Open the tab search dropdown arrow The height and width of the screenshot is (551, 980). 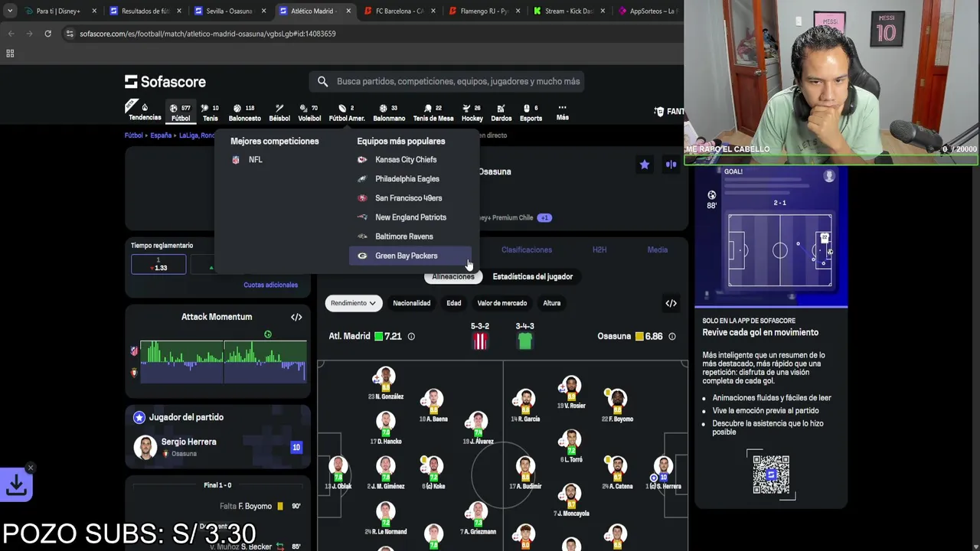(9, 11)
